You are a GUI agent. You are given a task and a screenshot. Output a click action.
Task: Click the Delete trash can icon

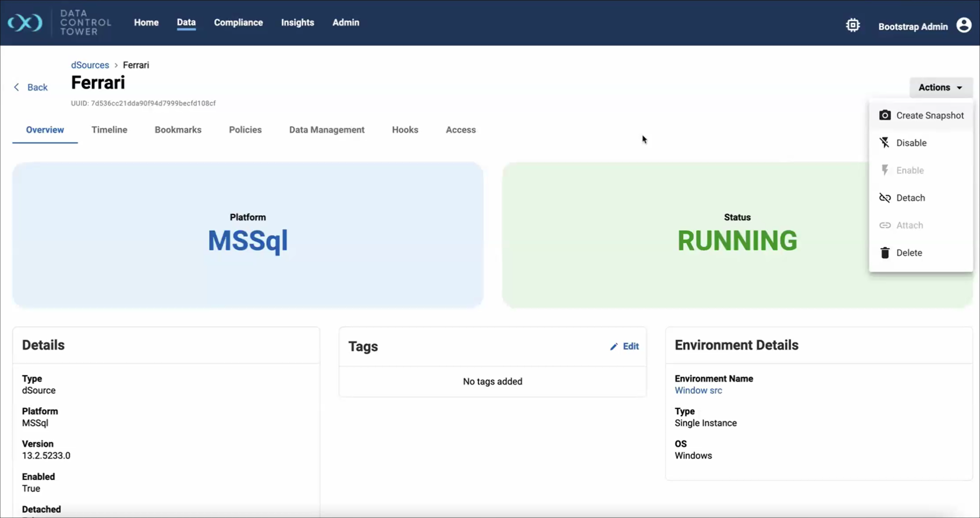pyautogui.click(x=885, y=253)
